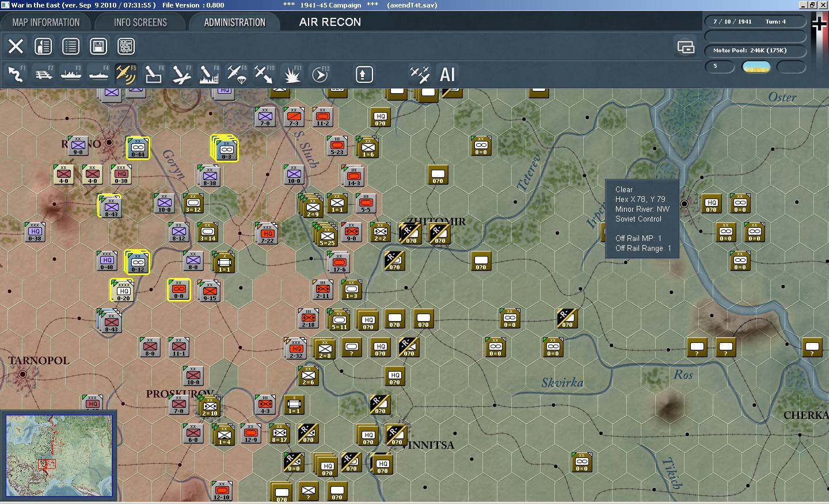Select the unit counter labeled 8-12

coord(179,232)
